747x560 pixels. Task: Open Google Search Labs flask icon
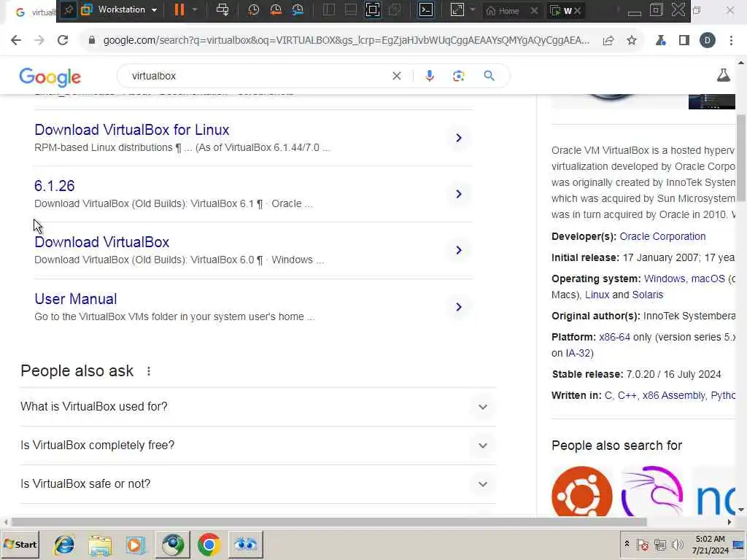723,75
